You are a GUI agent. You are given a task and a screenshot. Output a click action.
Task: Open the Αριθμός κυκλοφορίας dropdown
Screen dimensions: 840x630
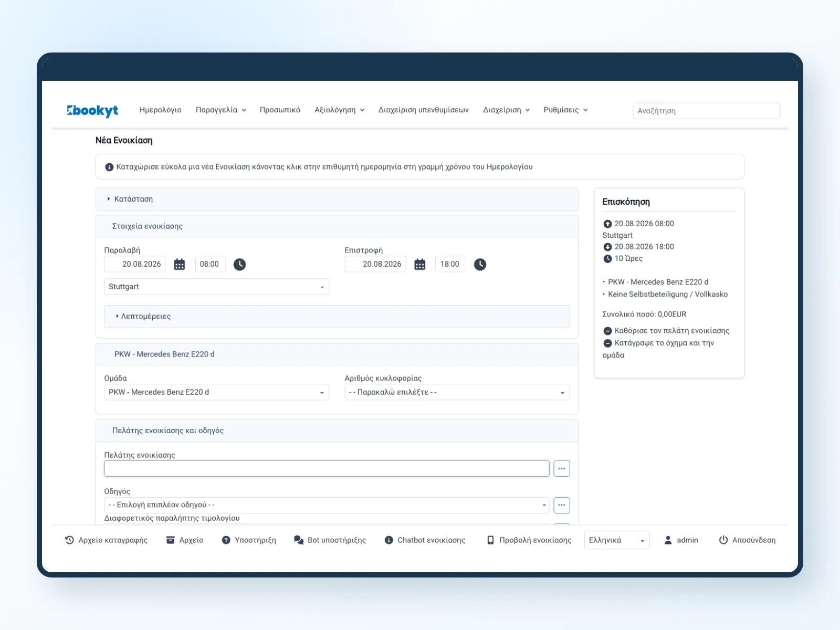tap(457, 392)
